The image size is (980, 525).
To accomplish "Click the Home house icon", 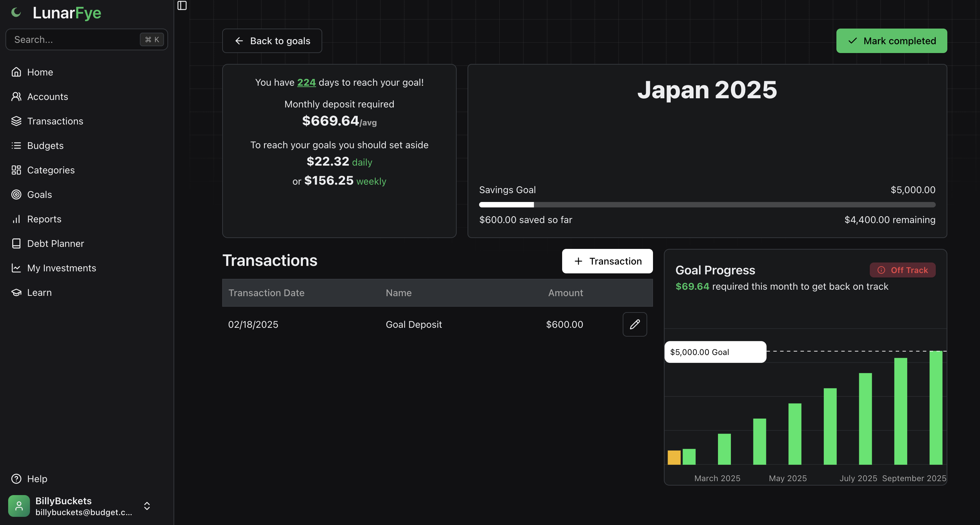I will [16, 72].
